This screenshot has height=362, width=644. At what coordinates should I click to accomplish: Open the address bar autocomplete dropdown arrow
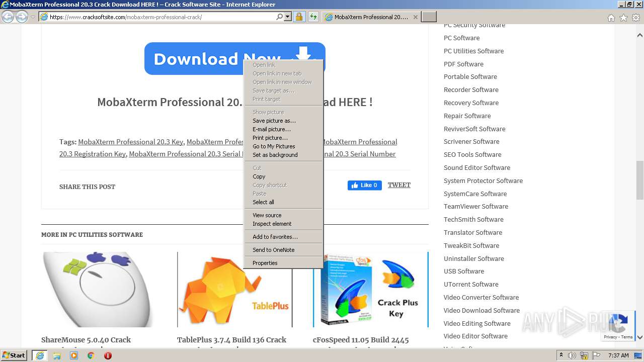(x=288, y=17)
